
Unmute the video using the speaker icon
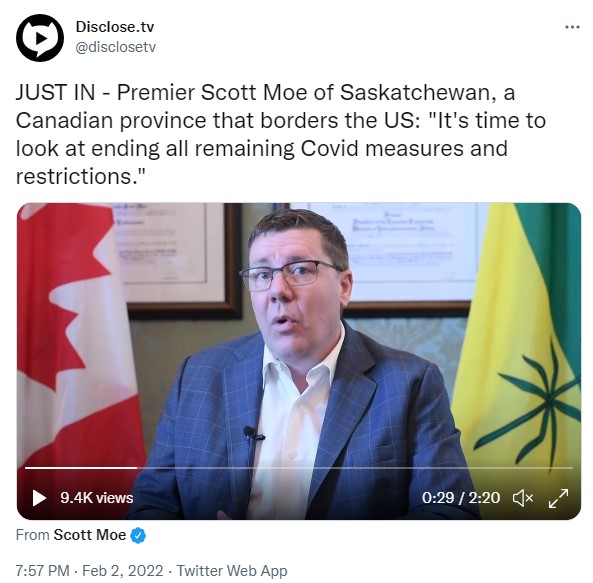point(523,498)
